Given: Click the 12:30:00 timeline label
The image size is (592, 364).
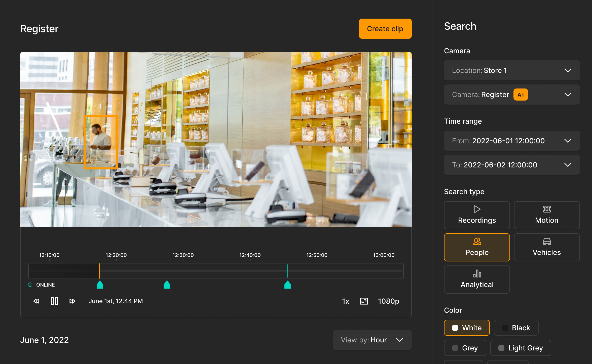Looking at the screenshot, I should (183, 255).
